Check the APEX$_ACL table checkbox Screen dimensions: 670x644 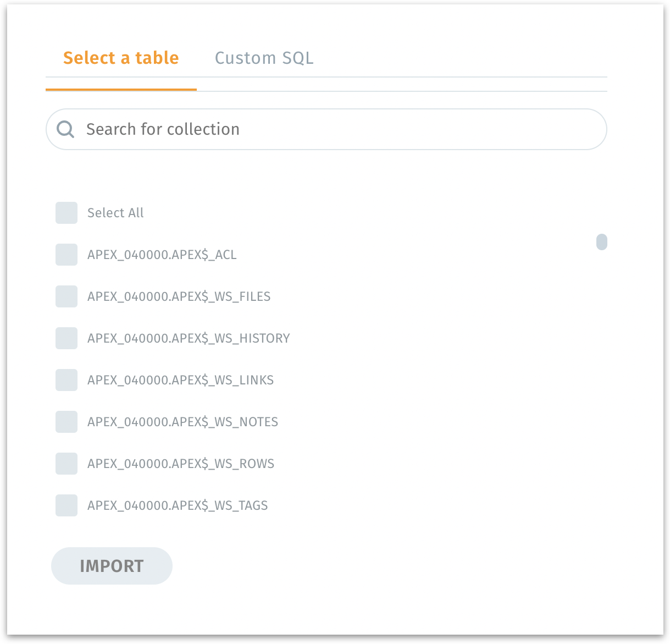(x=67, y=255)
